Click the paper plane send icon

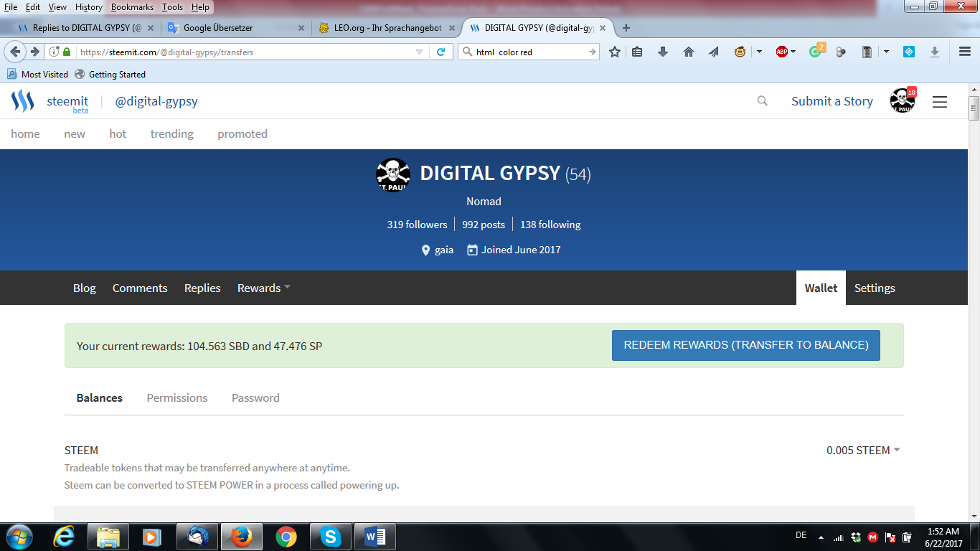(714, 52)
